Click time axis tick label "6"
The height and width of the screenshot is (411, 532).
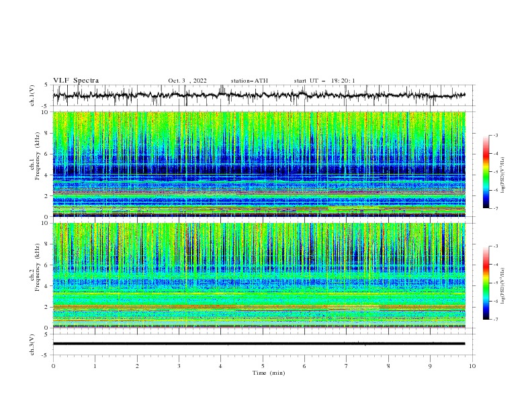pos(304,366)
